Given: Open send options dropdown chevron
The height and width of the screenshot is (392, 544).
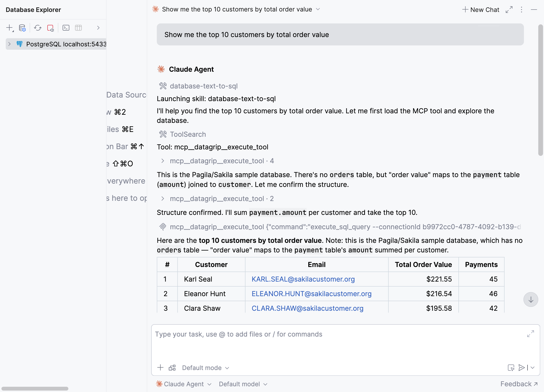Looking at the screenshot, I should point(533,368).
